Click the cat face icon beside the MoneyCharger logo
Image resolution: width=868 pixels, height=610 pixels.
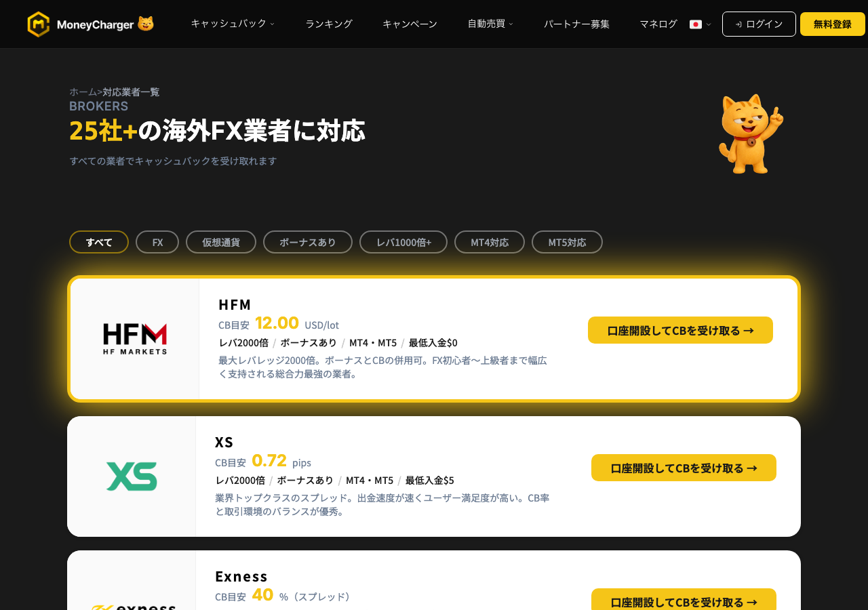146,24
